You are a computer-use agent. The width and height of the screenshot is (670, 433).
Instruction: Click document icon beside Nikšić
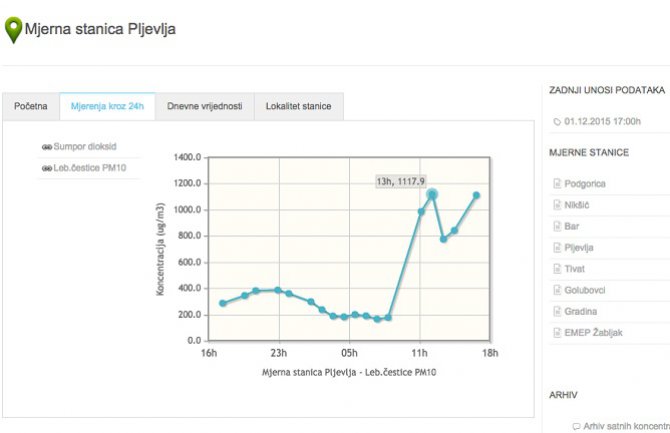(x=557, y=205)
